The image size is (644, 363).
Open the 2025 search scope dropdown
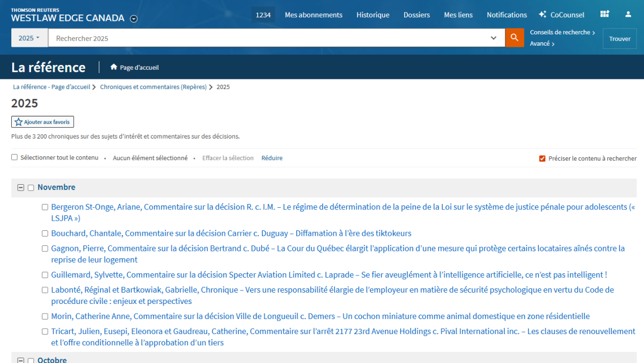[x=30, y=38]
